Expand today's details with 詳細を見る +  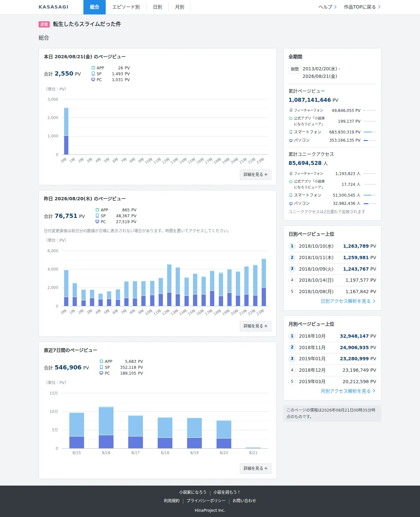click(255, 175)
